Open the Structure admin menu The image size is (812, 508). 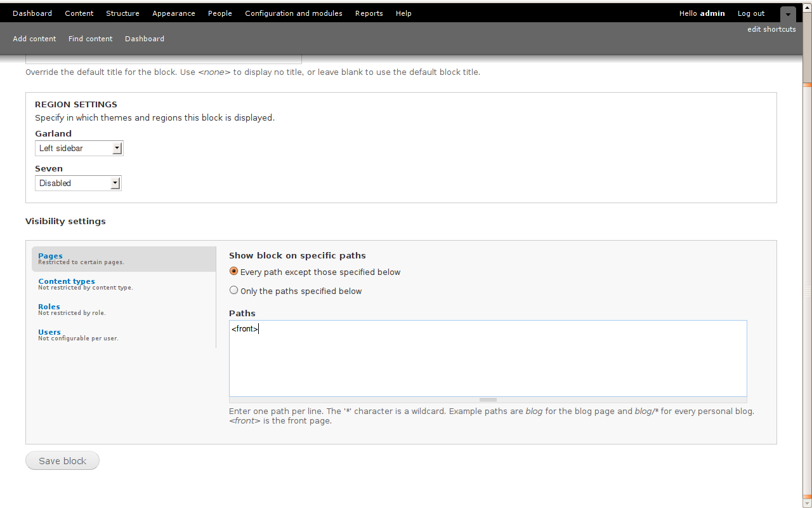pyautogui.click(x=122, y=13)
